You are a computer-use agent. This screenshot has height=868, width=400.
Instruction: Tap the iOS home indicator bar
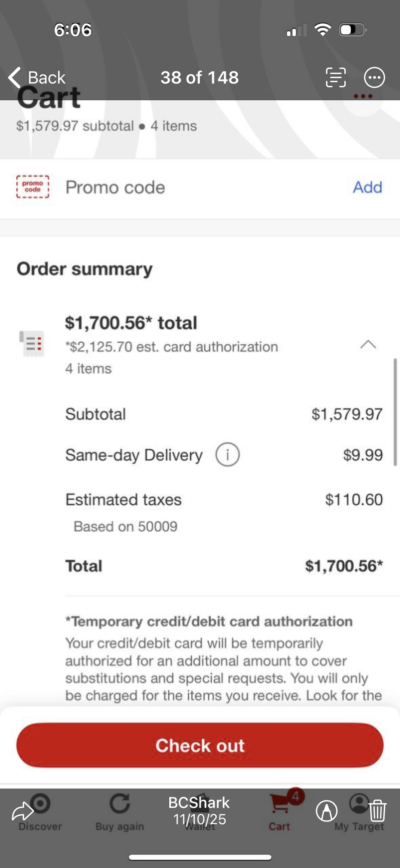(200, 857)
